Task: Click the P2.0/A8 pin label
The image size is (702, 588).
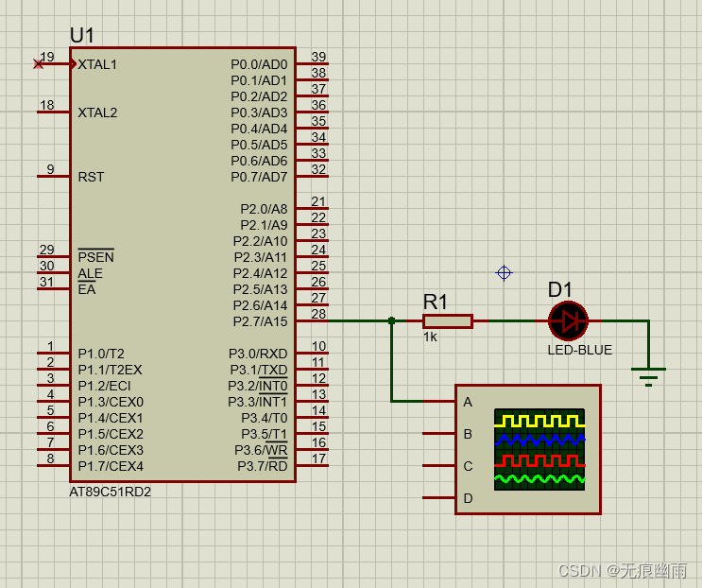Action: (265, 209)
